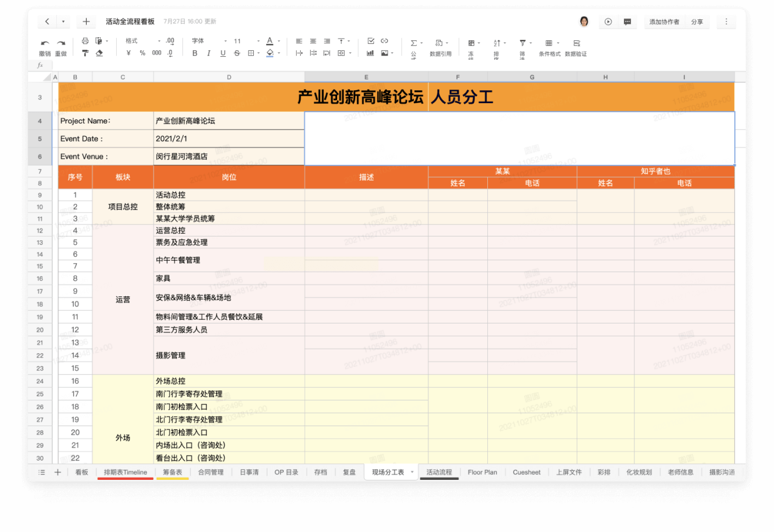Screen dimensions: 774x532
Task: Toggle italic formatting
Action: pyautogui.click(x=209, y=53)
